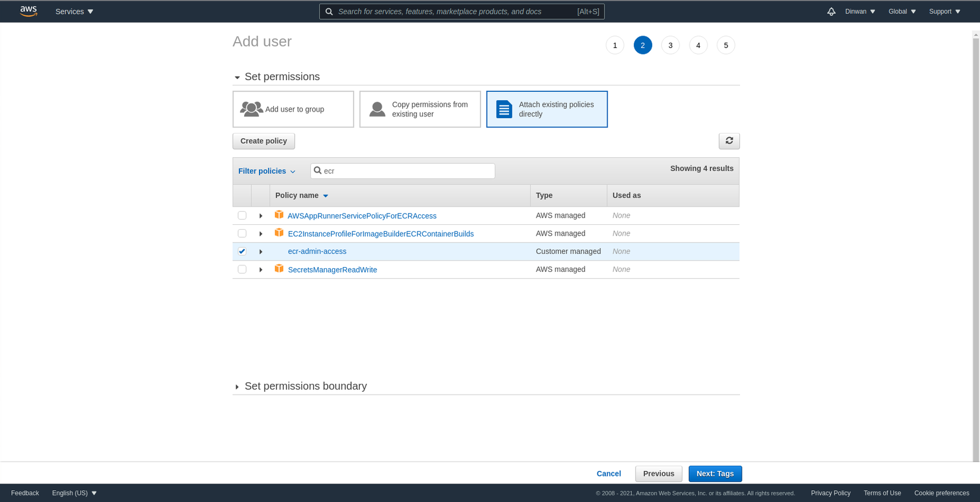Image resolution: width=980 pixels, height=502 pixels.
Task: Click the Create policy button
Action: [x=264, y=141]
